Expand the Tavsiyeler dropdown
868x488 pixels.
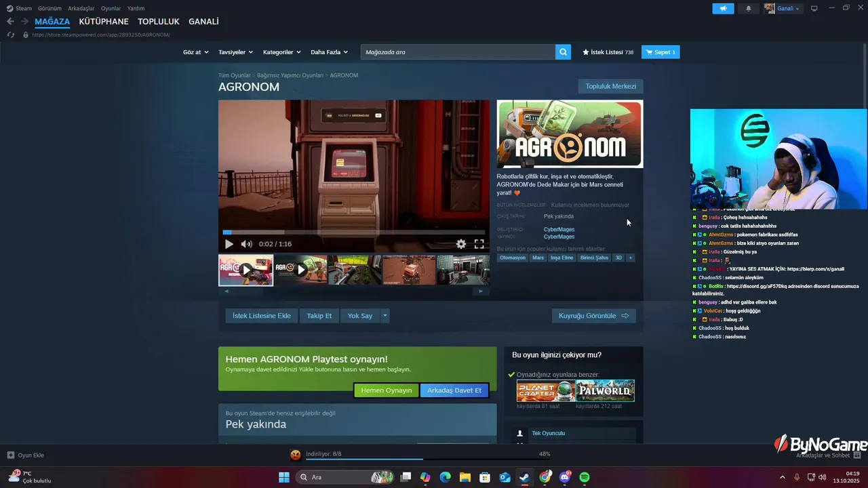click(x=235, y=52)
